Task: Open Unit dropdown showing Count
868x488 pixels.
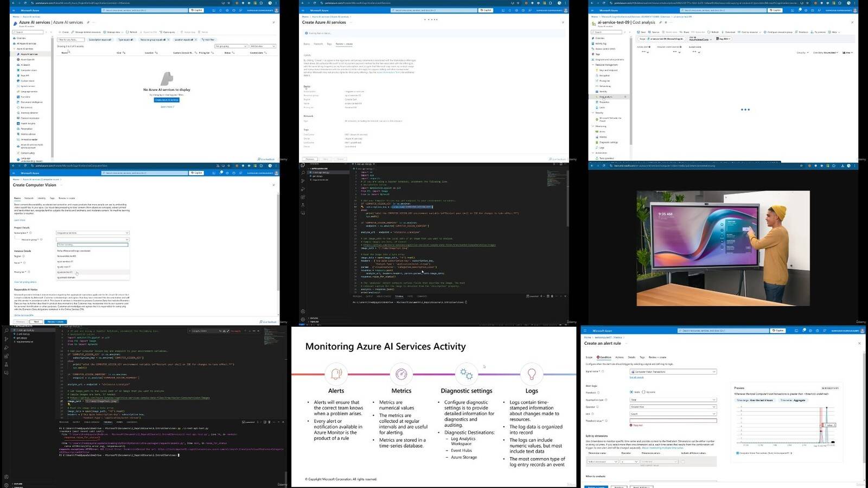Action: [x=673, y=414]
